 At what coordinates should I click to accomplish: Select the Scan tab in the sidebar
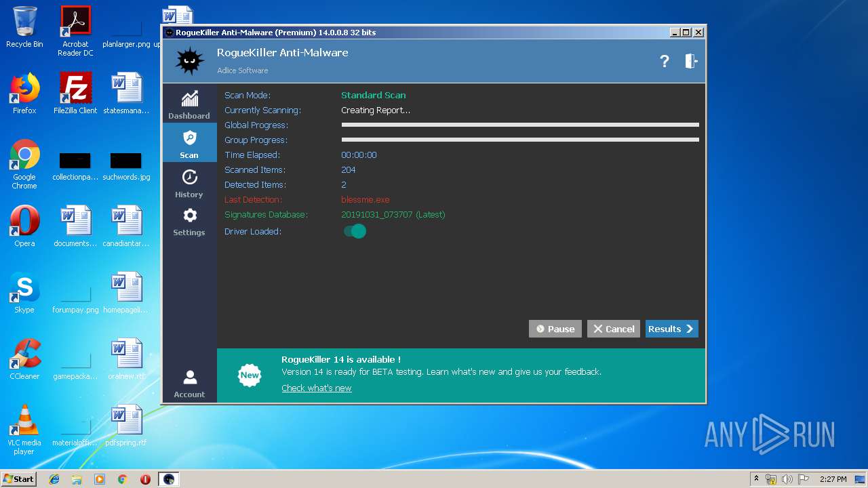[x=189, y=143]
